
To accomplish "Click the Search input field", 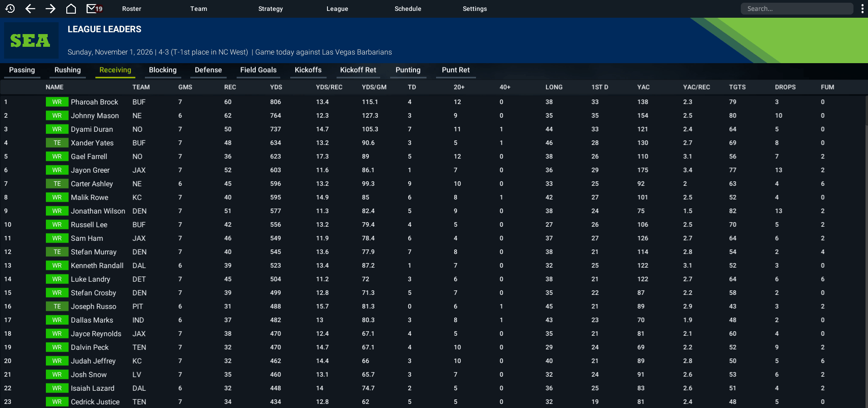I will click(797, 9).
